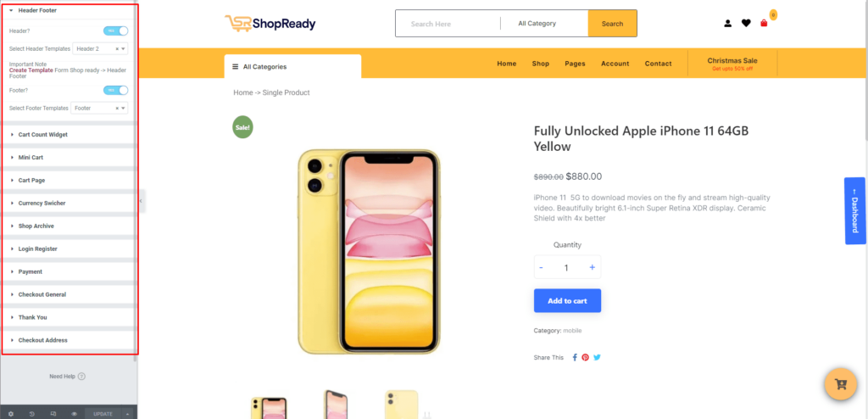Open Select Footer Templates dropdown
Viewport: 868px width, 419px height.
[100, 108]
